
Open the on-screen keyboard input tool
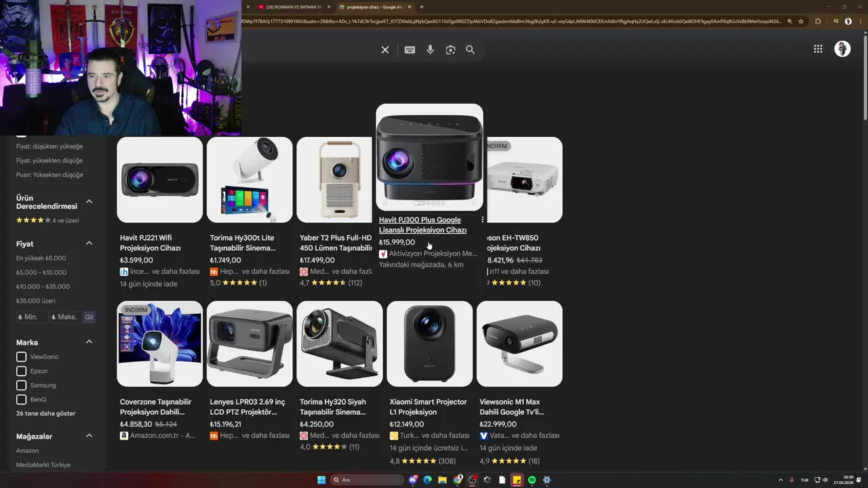pos(410,49)
